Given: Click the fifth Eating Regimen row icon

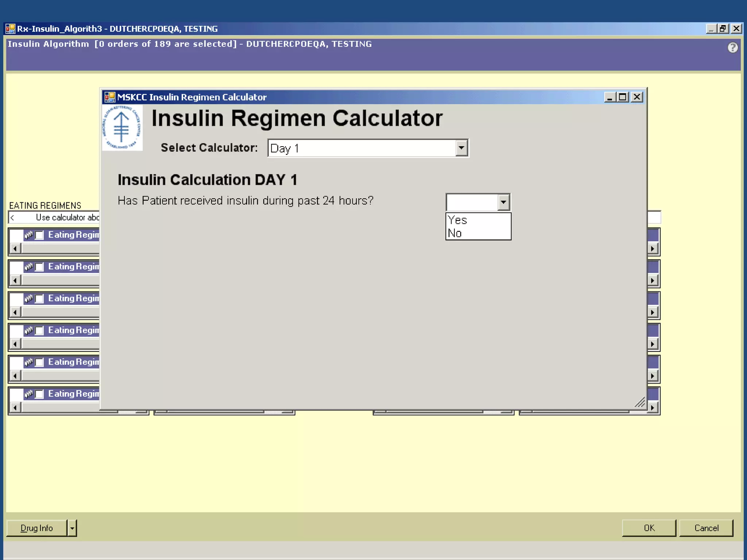Looking at the screenshot, I should 29,362.
